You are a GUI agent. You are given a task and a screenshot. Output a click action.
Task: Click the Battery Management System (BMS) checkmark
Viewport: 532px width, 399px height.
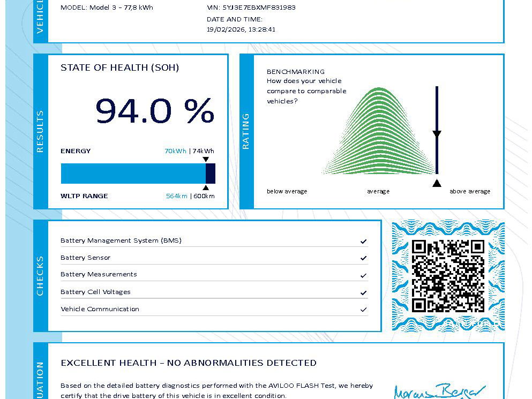(363, 242)
